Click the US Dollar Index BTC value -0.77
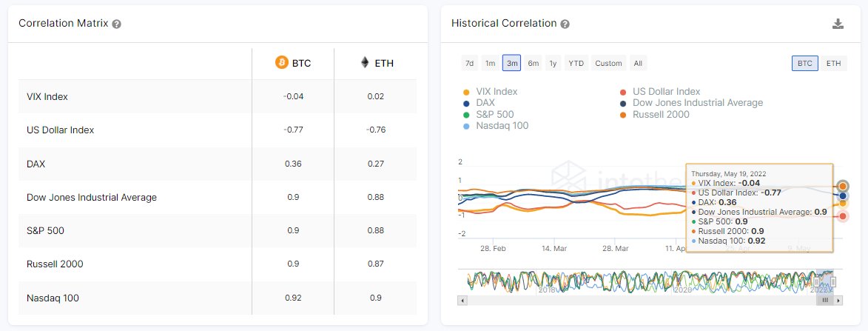The height and width of the screenshot is (331, 868). coord(293,130)
